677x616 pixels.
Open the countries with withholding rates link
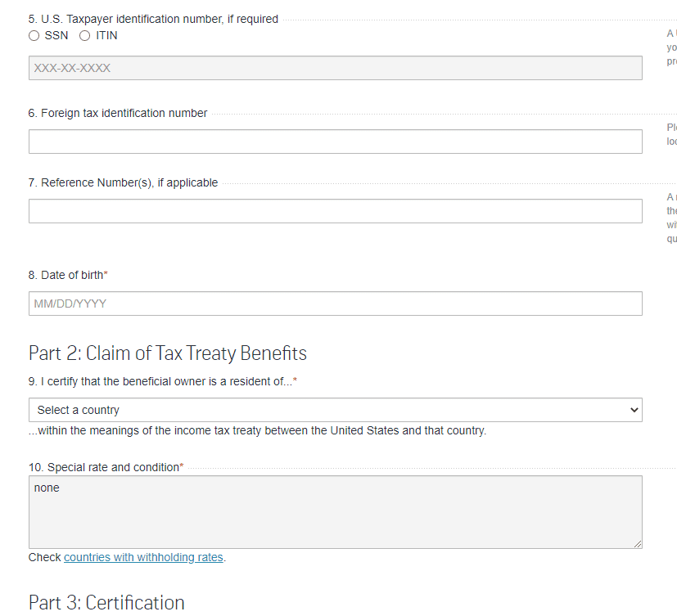[143, 557]
